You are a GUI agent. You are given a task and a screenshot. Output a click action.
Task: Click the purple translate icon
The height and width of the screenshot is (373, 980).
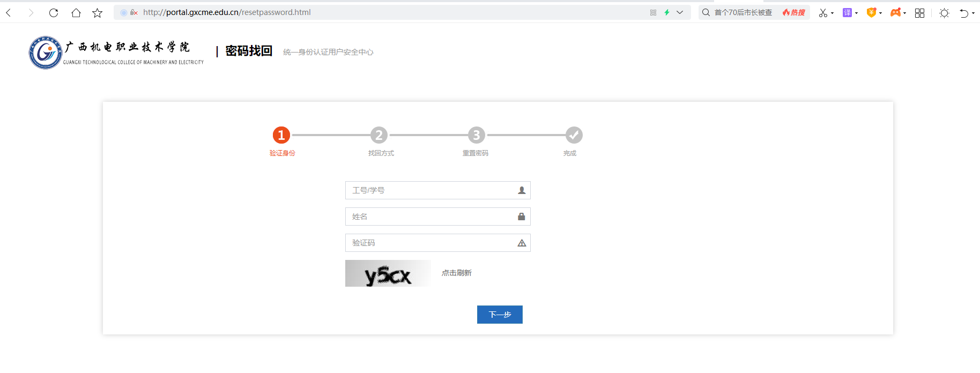[847, 13]
